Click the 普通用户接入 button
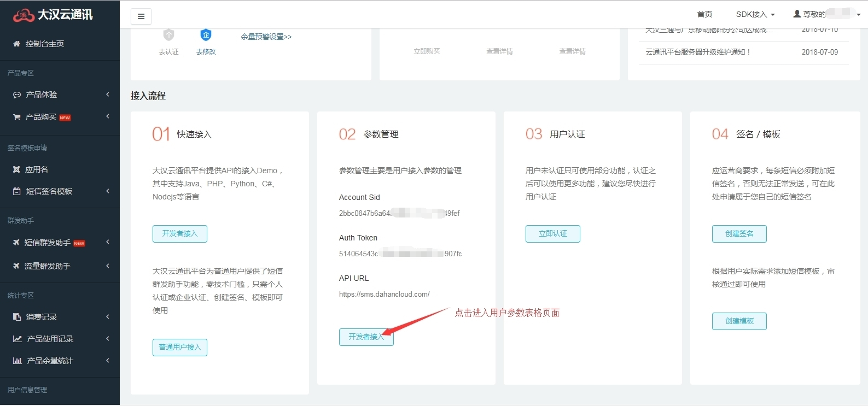The width and height of the screenshot is (868, 406). (x=180, y=348)
